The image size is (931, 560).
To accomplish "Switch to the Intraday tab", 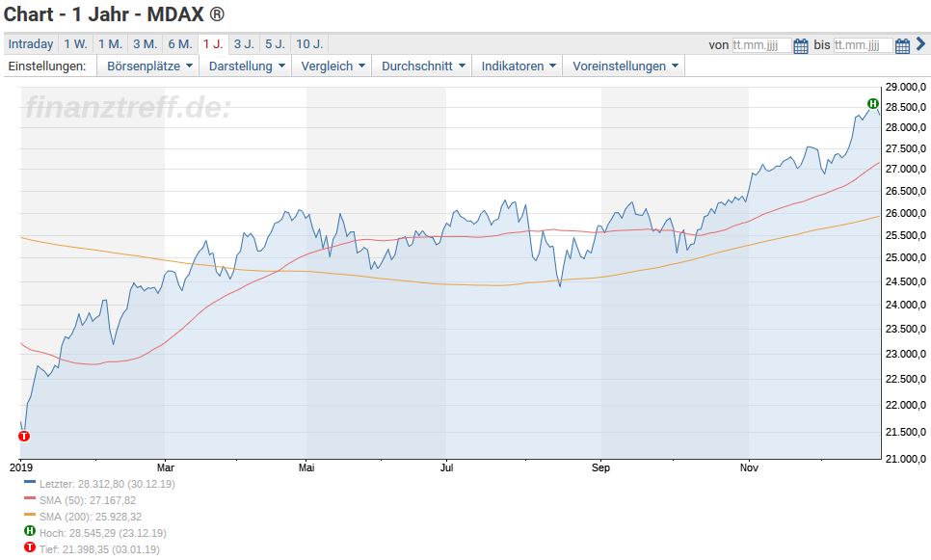I will pos(31,44).
